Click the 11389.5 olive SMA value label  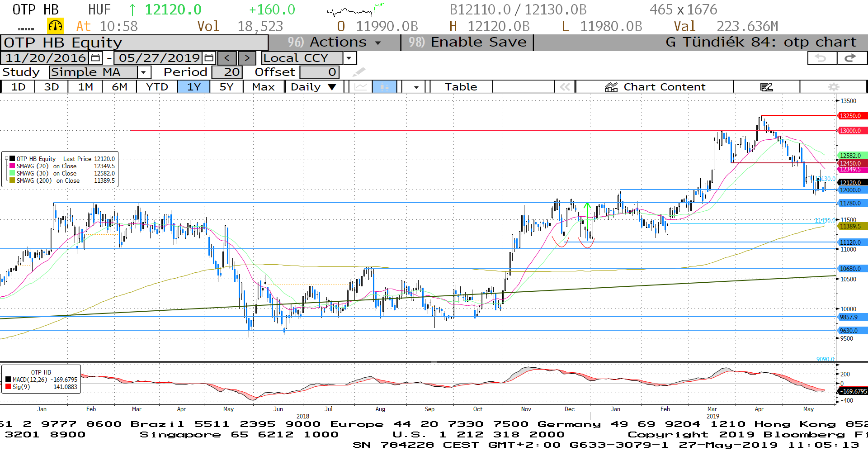[x=853, y=226]
